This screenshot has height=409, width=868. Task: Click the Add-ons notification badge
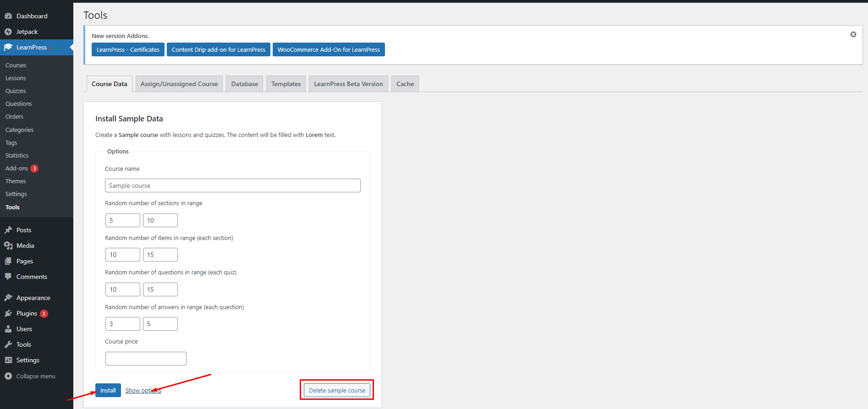[x=34, y=169]
